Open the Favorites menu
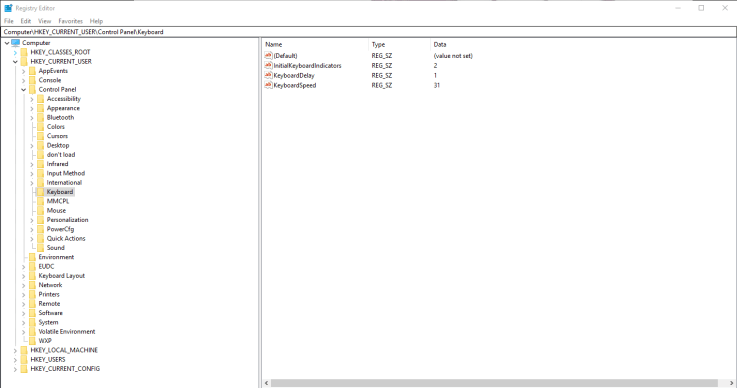Screen dimensions: 737x388 [71, 21]
